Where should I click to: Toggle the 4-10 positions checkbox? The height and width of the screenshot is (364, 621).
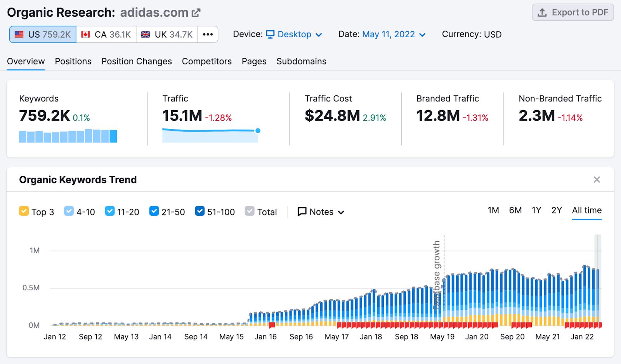tap(69, 211)
